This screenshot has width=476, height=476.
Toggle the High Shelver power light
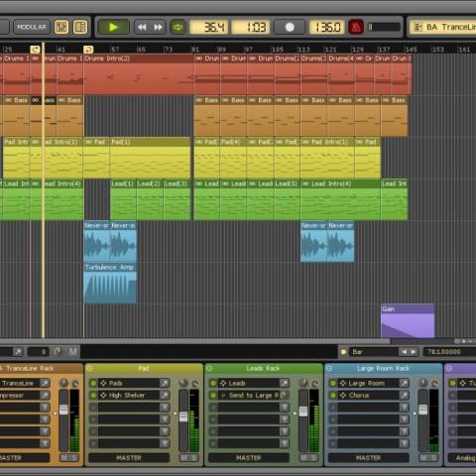pos(93,395)
